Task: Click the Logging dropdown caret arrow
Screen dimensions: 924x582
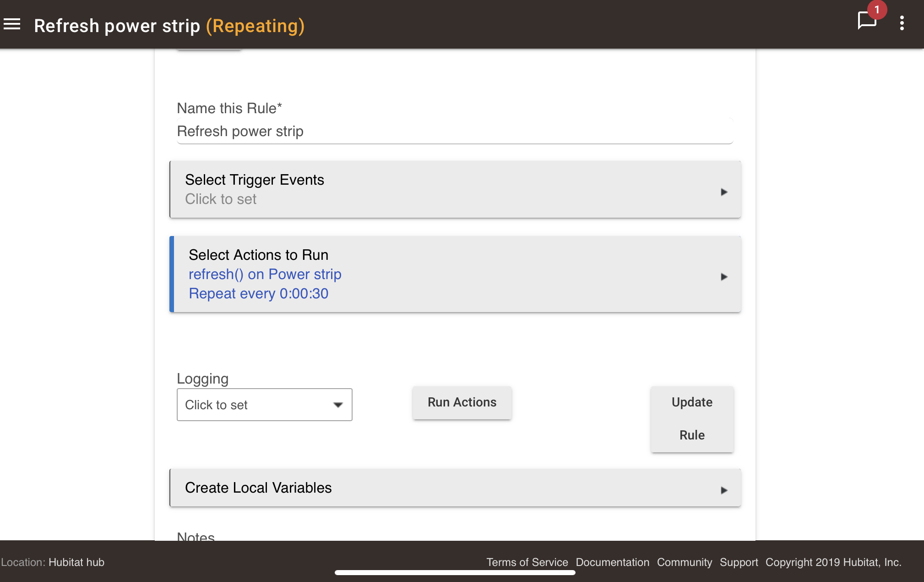Action: point(338,405)
